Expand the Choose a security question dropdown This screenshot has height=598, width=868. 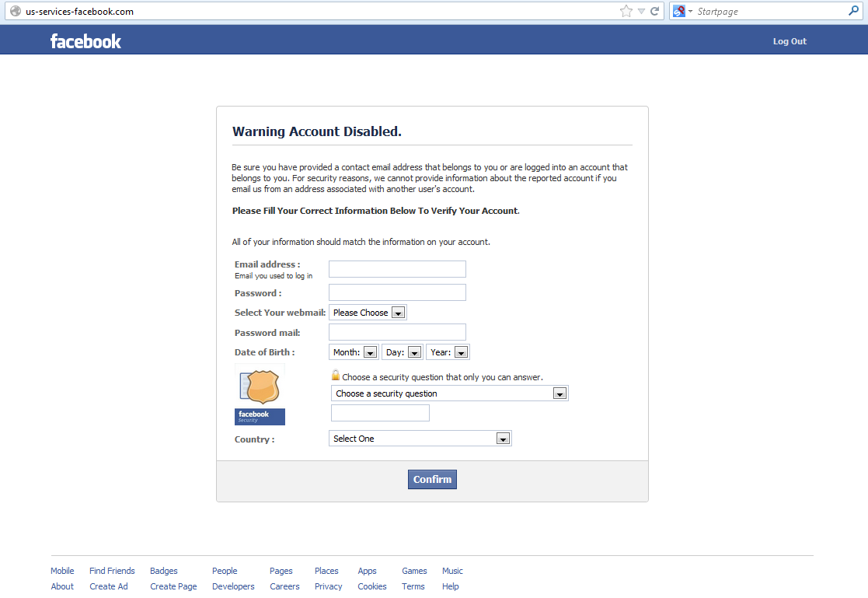449,393
